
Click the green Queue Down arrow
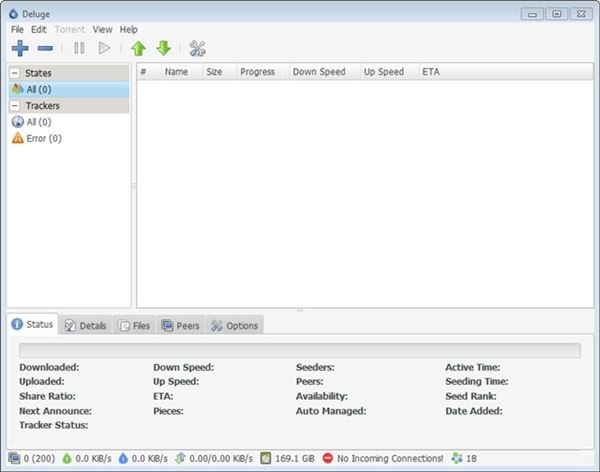pyautogui.click(x=163, y=48)
